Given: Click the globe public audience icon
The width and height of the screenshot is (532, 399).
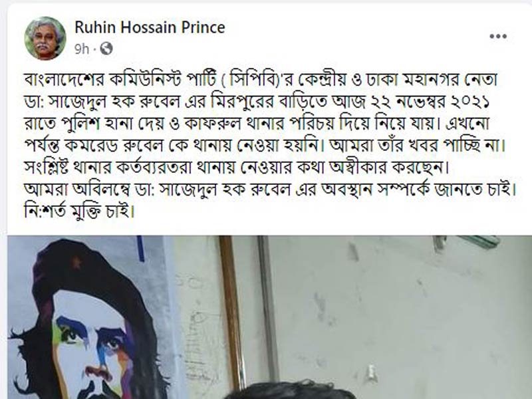Looking at the screenshot, I should tap(106, 49).
